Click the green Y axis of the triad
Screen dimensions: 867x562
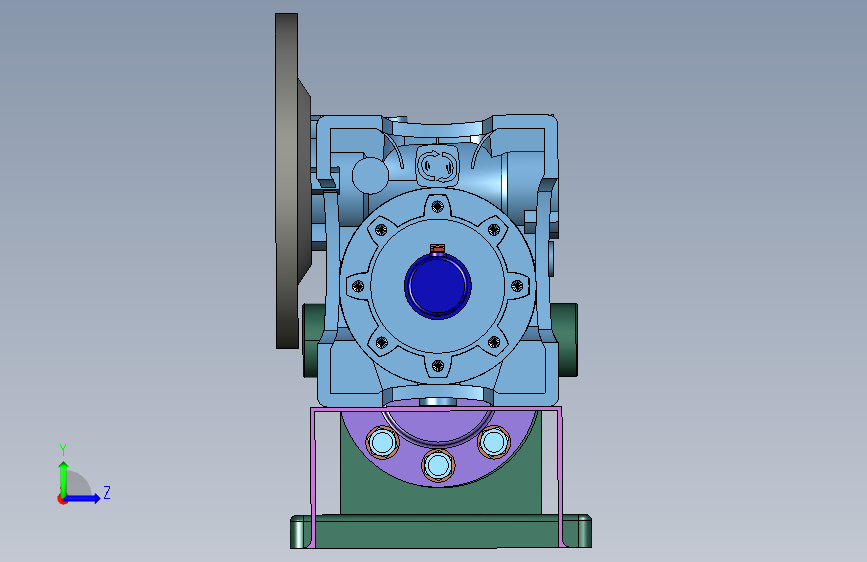pos(64,478)
